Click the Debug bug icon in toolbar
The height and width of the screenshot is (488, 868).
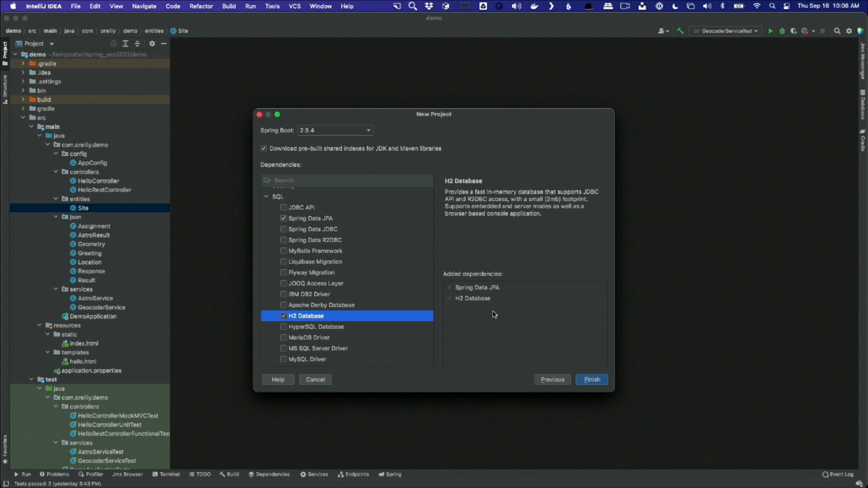point(782,31)
